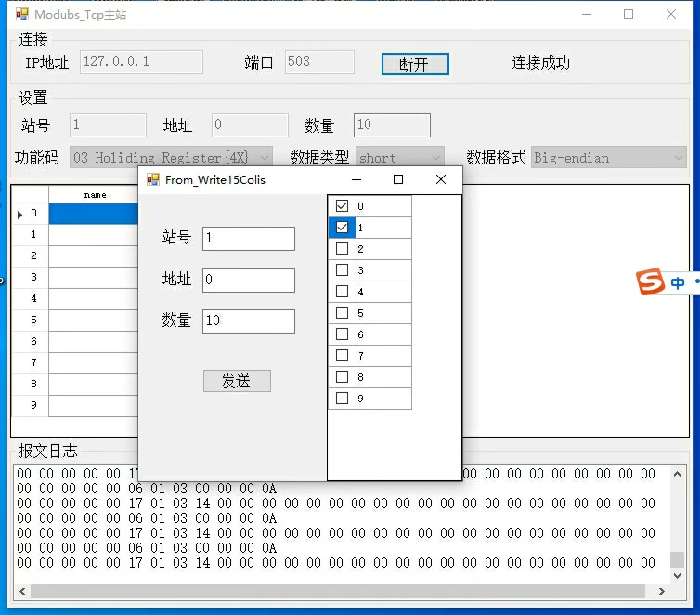This screenshot has width=700, height=615.
Task: Click the 断开 disconnect button
Action: 415,64
